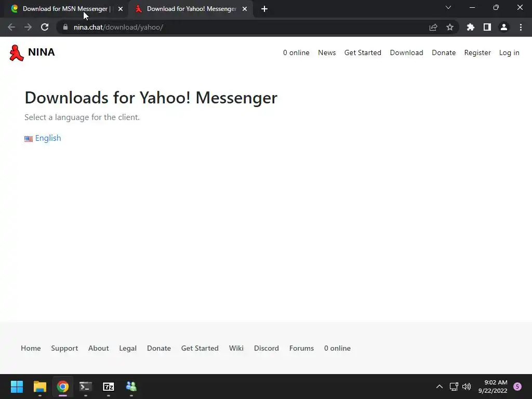Open the News page in header
Image resolution: width=532 pixels, height=399 pixels.
click(327, 52)
